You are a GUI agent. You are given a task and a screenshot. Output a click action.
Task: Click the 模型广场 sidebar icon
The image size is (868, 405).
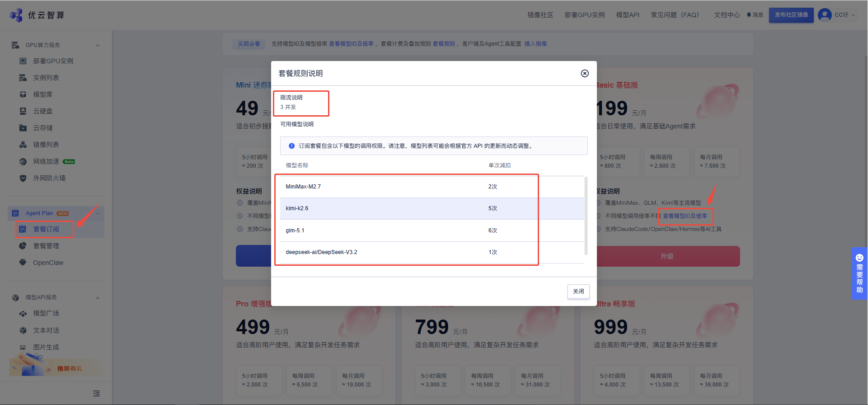pos(23,313)
